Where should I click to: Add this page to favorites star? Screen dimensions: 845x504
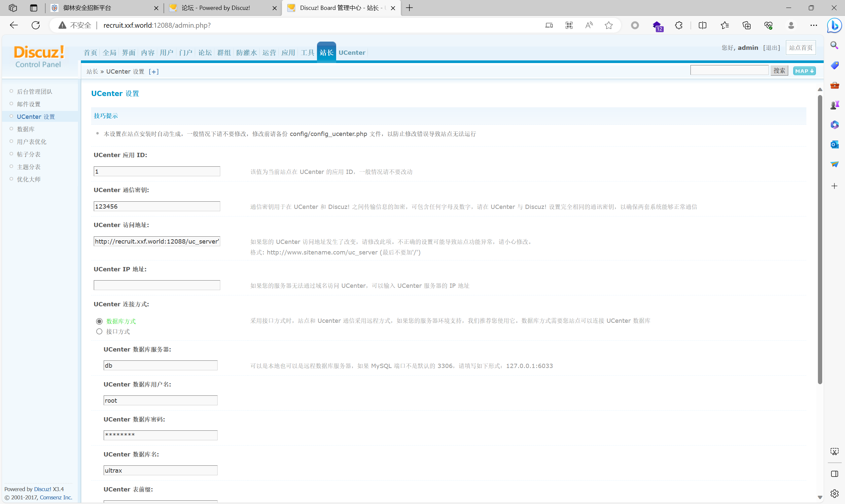(609, 25)
